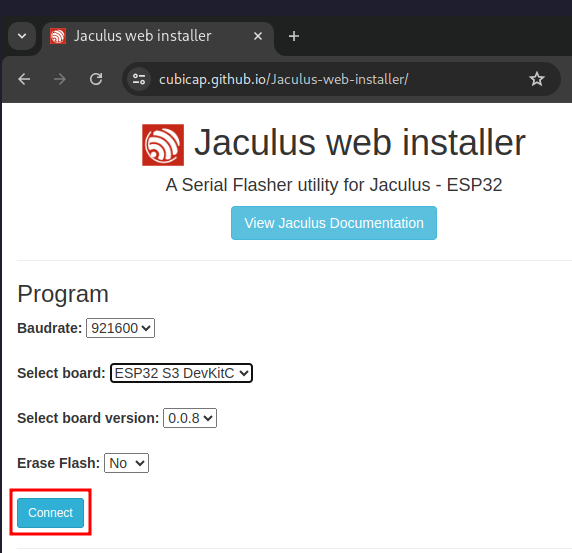Open a new tab with plus icon
The width and height of the screenshot is (572, 553).
(294, 36)
